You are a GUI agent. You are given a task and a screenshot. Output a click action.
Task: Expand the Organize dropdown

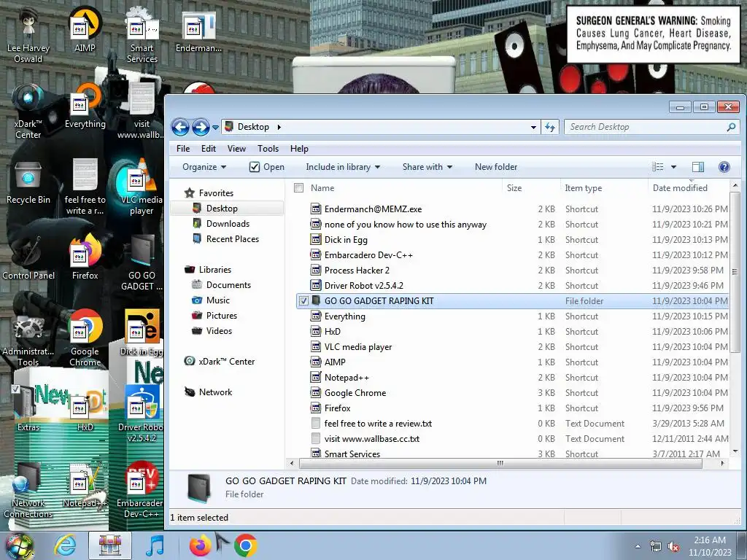pyautogui.click(x=204, y=167)
